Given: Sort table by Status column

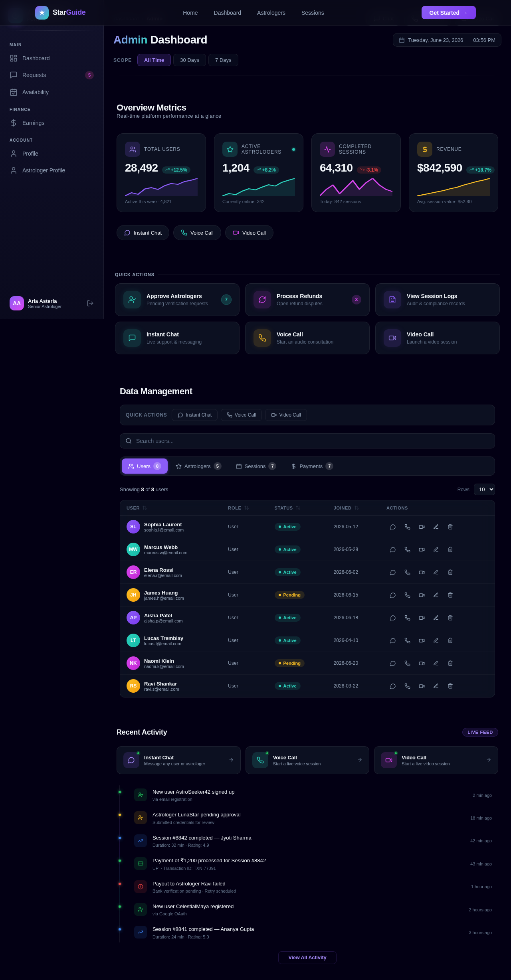Looking at the screenshot, I should [287, 508].
